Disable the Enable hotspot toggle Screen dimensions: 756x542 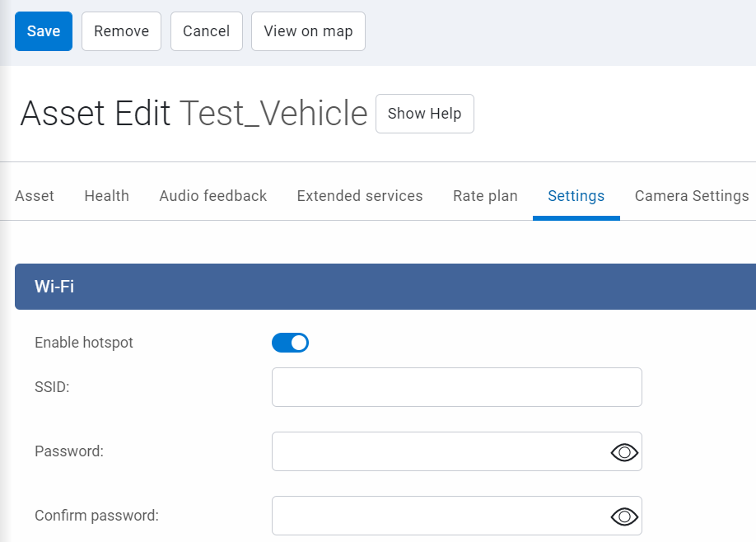click(290, 343)
